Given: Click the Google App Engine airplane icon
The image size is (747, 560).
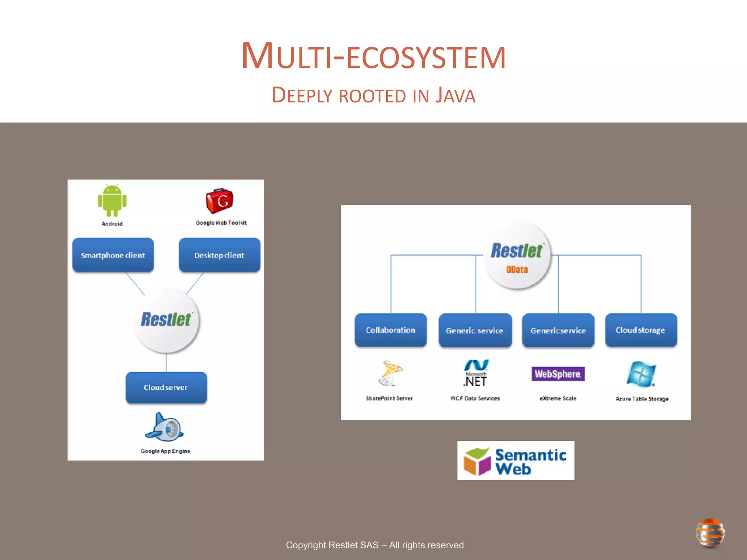Looking at the screenshot, I should click(x=165, y=427).
